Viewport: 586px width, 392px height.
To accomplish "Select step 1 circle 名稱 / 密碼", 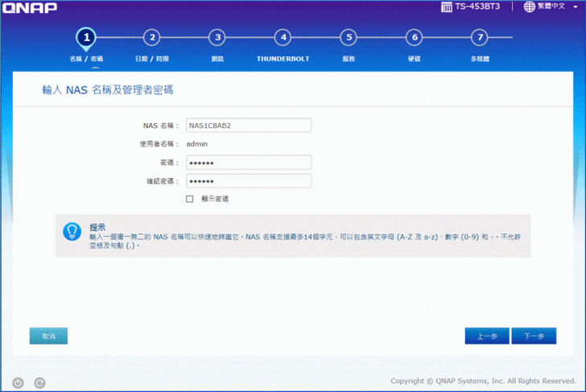I will 86,37.
